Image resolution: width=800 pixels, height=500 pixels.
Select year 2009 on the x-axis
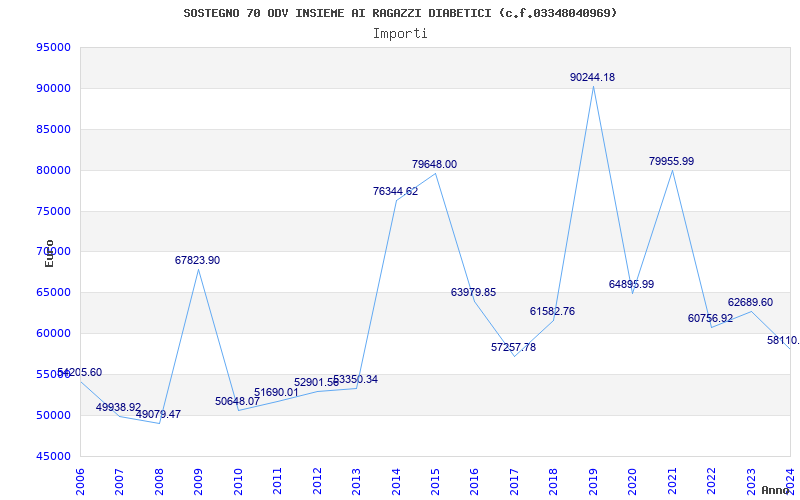point(198,481)
